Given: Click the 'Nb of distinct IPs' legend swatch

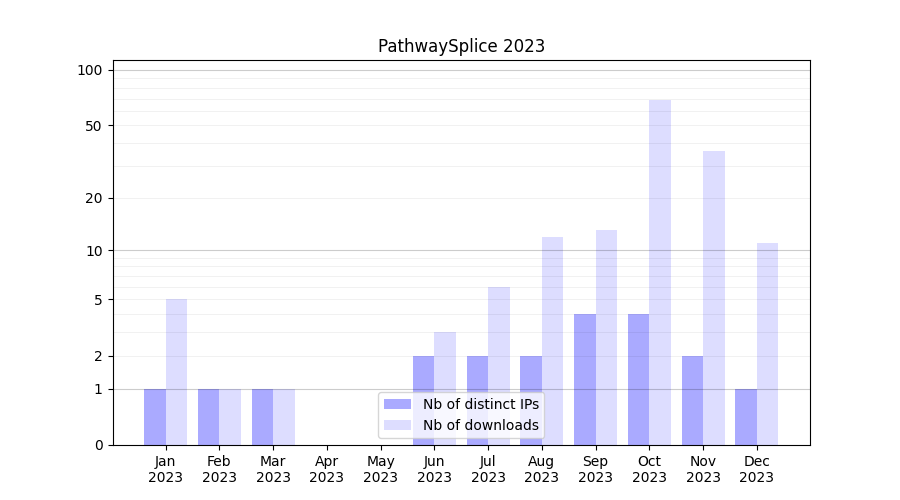Looking at the screenshot, I should (398, 404).
